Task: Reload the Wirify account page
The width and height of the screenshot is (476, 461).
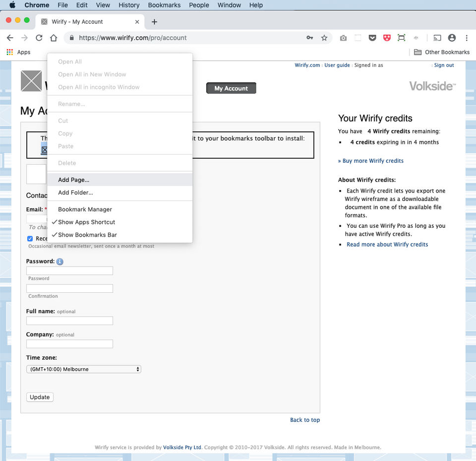Action: pos(39,38)
